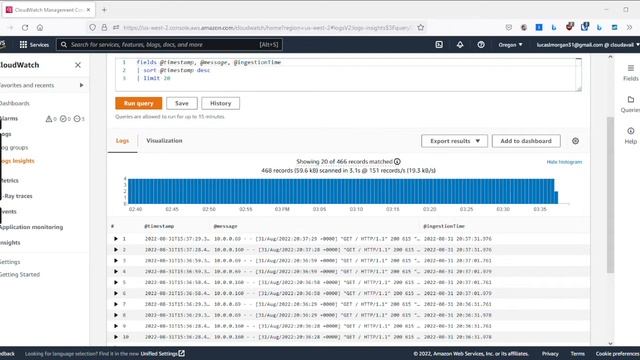Screen dimensions: 640x360
Task: Open the Export results dropdown
Action: pos(454,141)
